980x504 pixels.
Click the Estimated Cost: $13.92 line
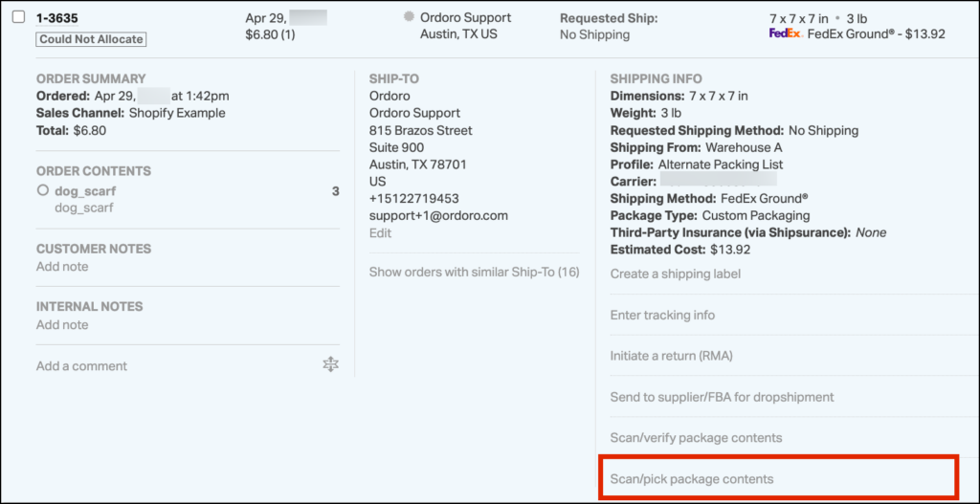tap(680, 250)
